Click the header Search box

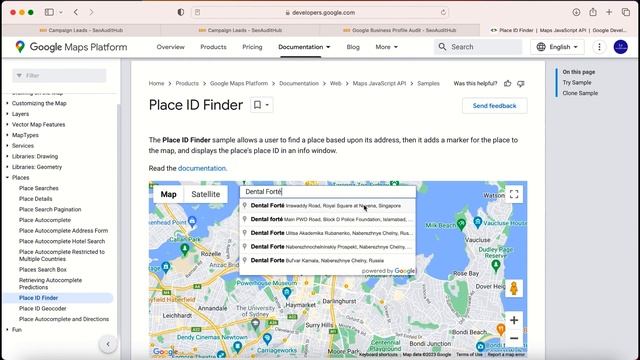pos(478,47)
